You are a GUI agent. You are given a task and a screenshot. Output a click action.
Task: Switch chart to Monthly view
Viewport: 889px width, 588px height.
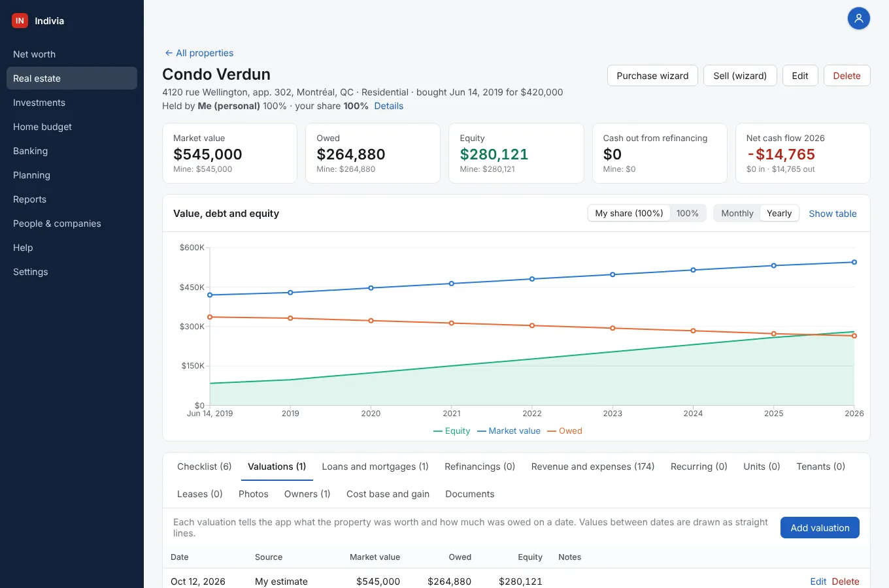(737, 214)
